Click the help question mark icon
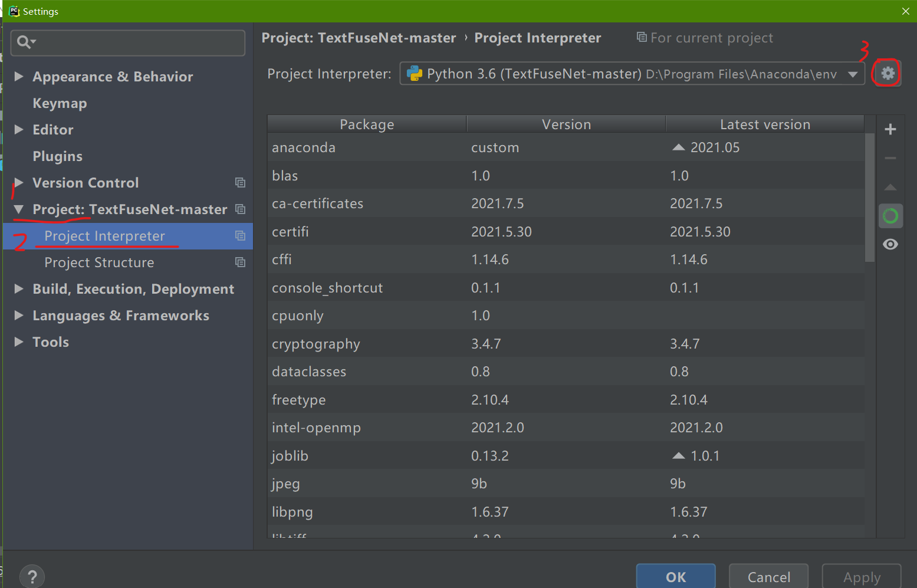Viewport: 917px width, 588px height. [32, 576]
